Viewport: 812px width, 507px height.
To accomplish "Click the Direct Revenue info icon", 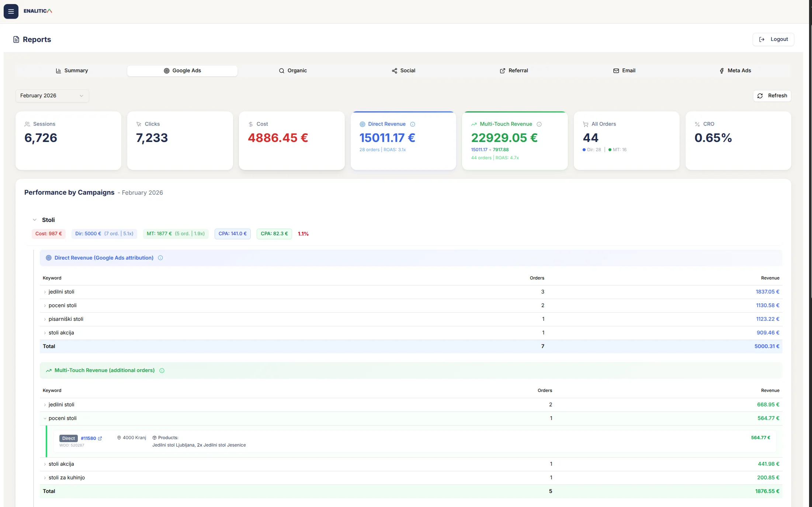I will pos(413,124).
